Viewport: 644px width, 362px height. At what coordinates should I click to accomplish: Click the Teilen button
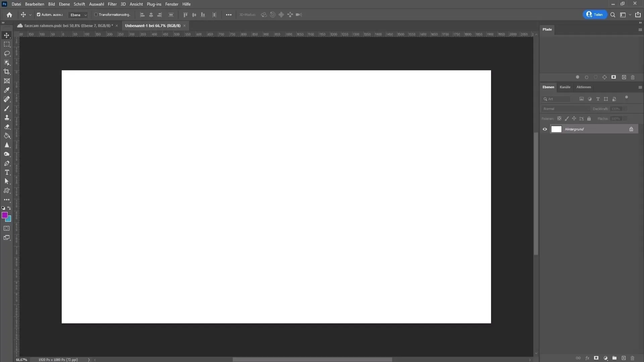point(595,15)
